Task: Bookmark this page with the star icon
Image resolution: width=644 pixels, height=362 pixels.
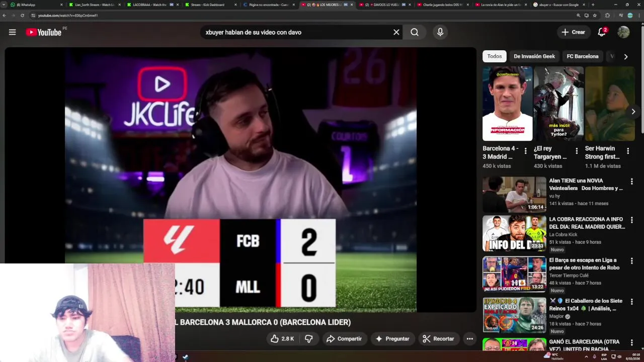Action: pyautogui.click(x=595, y=16)
